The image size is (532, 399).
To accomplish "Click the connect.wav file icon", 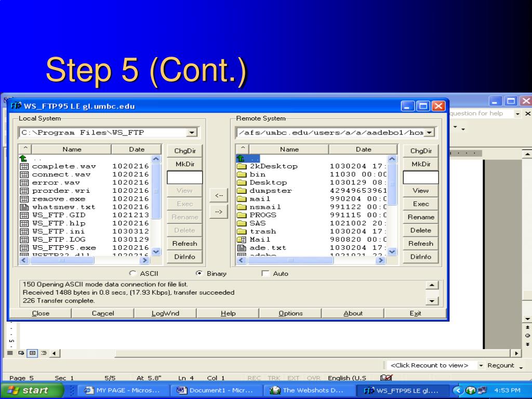I will 24,175.
